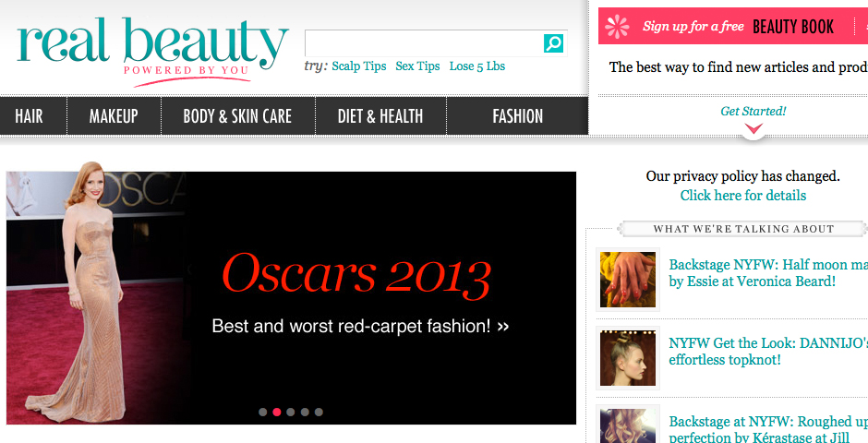Open the Half moon manicure by Essie article
This screenshot has height=443, width=868.
(768, 272)
